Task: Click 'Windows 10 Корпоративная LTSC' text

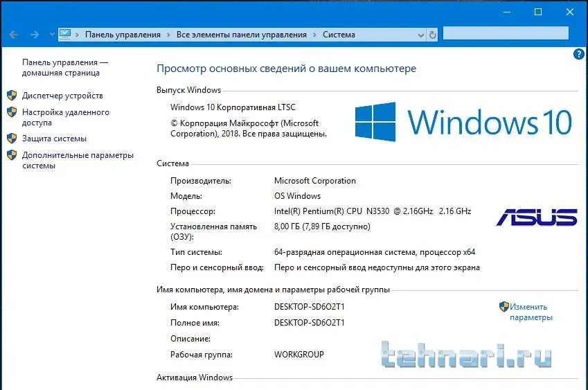Action: point(233,107)
